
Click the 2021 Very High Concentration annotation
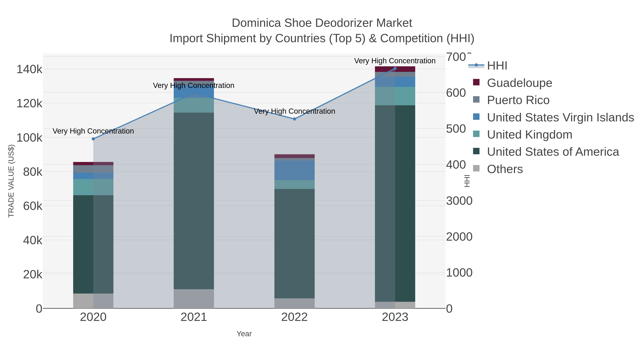(194, 85)
